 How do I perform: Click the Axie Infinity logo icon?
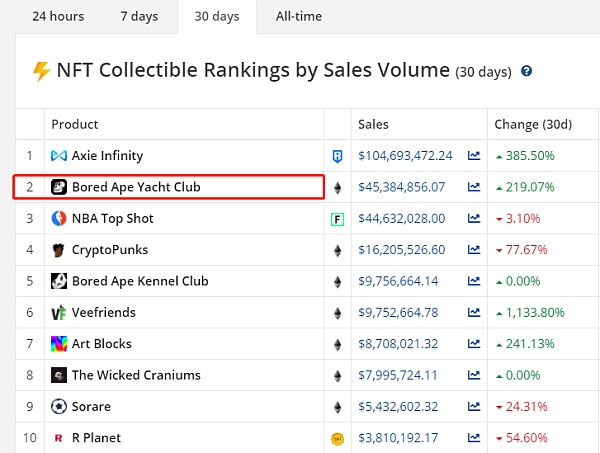pyautogui.click(x=59, y=156)
